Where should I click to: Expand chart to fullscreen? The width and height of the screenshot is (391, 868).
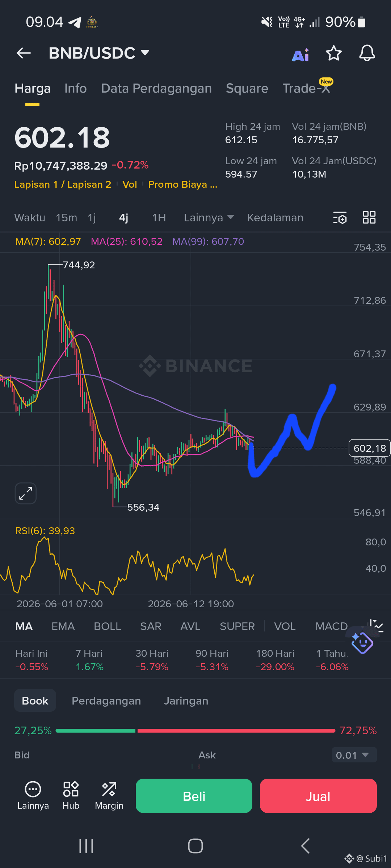coord(26,493)
